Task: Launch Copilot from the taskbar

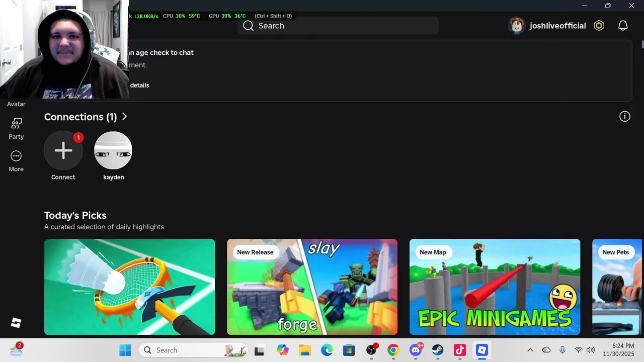Action: pos(282,350)
